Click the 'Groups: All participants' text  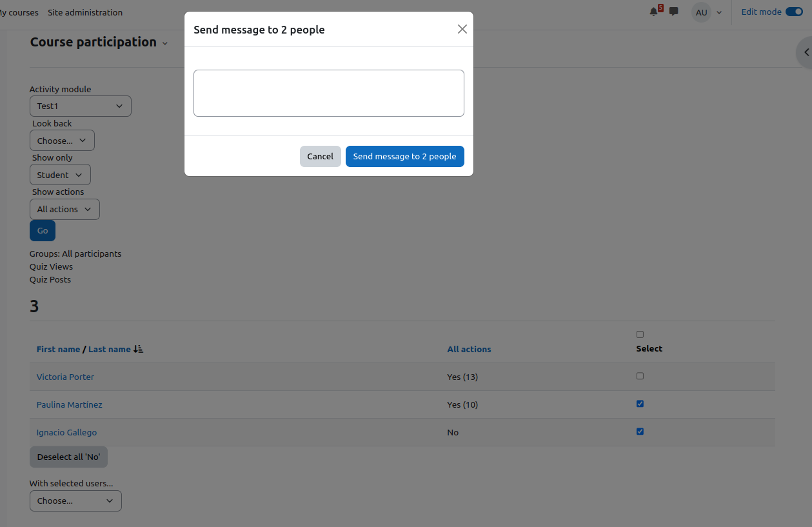(75, 254)
